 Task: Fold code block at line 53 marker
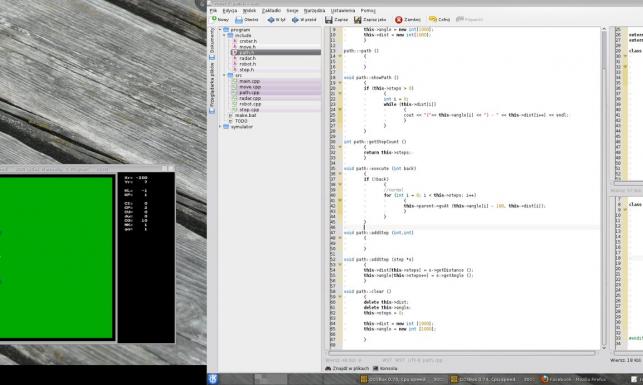click(340, 264)
